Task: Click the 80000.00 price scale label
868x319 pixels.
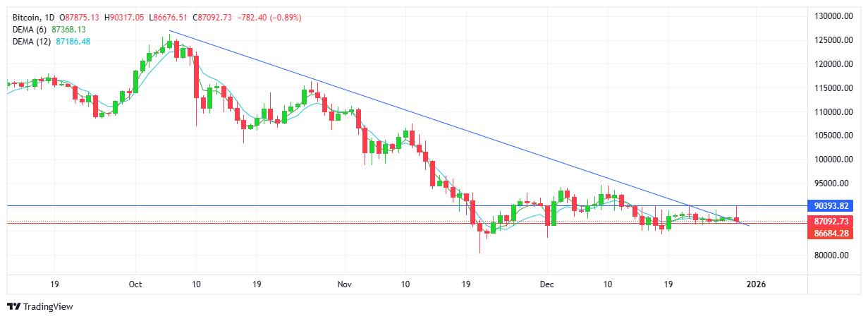Action: [833, 255]
